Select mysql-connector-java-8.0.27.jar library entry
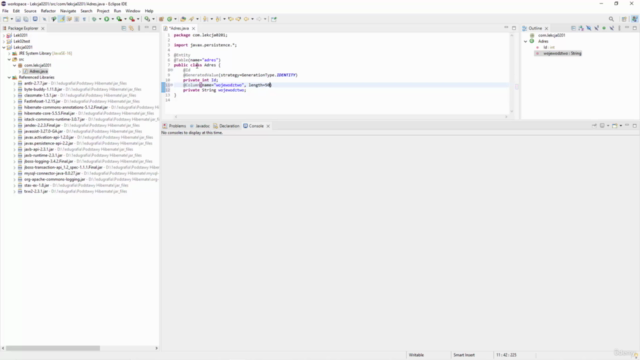Viewport: 640px width, 360px height. (x=52, y=173)
